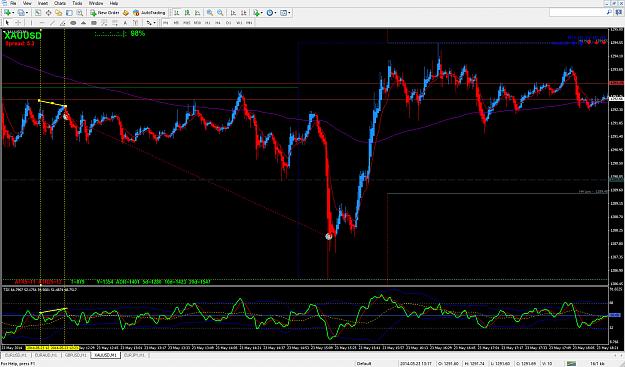Expand the new chart dropdown arrow
This screenshot has width=625, height=367.
click(x=13, y=13)
